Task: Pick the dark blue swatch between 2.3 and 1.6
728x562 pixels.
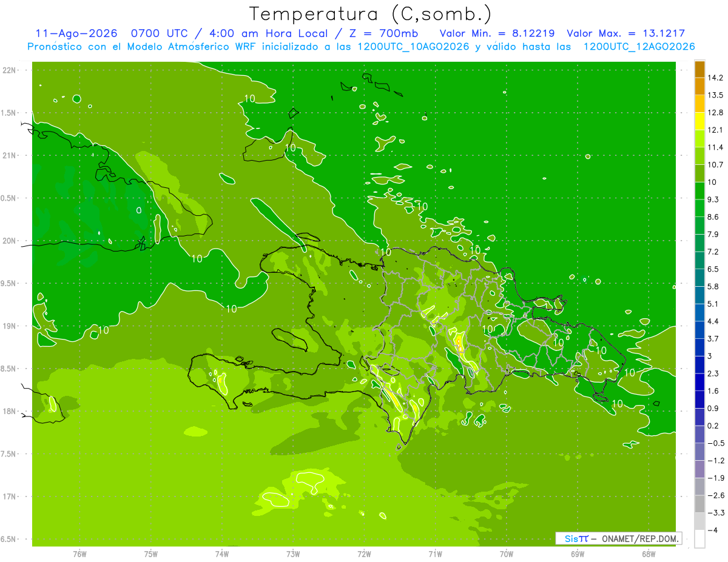Action: [x=699, y=382]
